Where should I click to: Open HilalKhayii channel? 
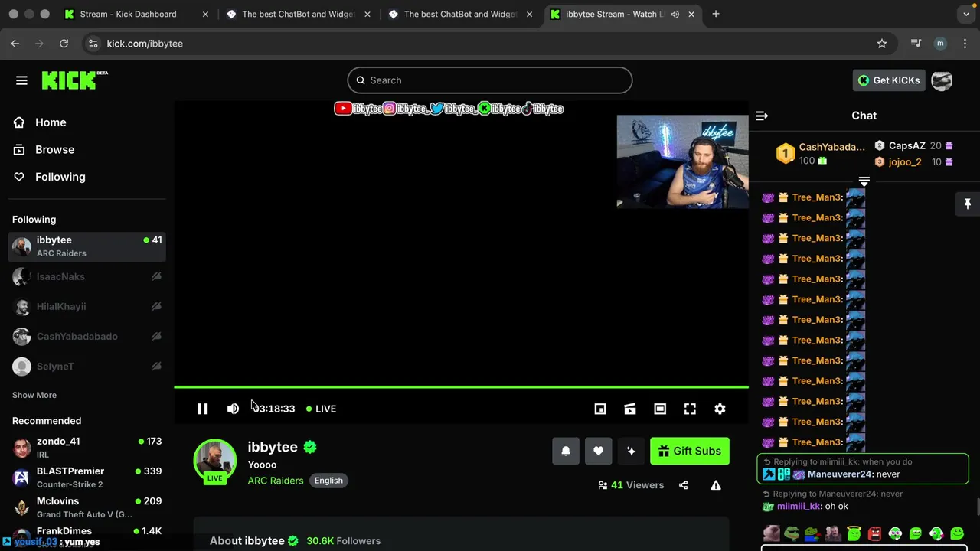tap(87, 306)
